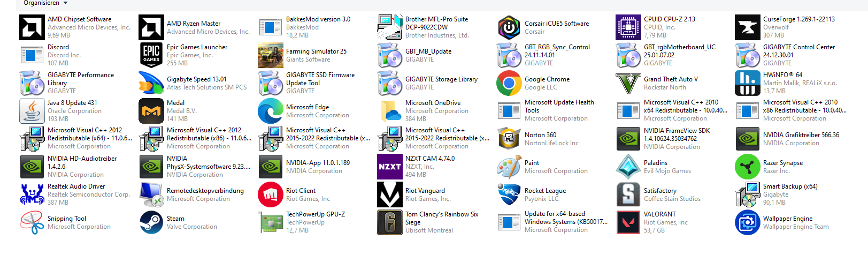Select Visual C++ 2010 x64 Redistributable name
The height and width of the screenshot is (262, 868).
coord(686,106)
